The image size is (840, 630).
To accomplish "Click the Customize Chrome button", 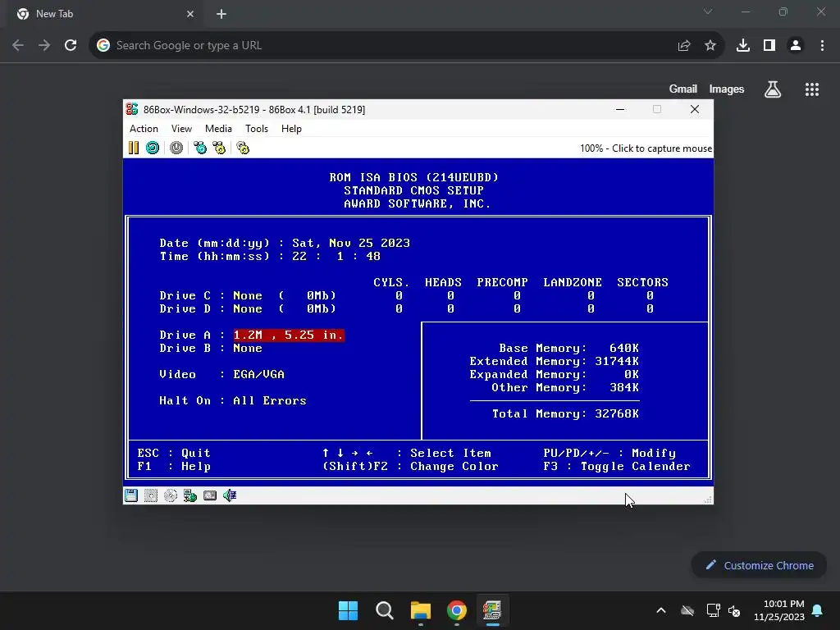I will pos(759,565).
